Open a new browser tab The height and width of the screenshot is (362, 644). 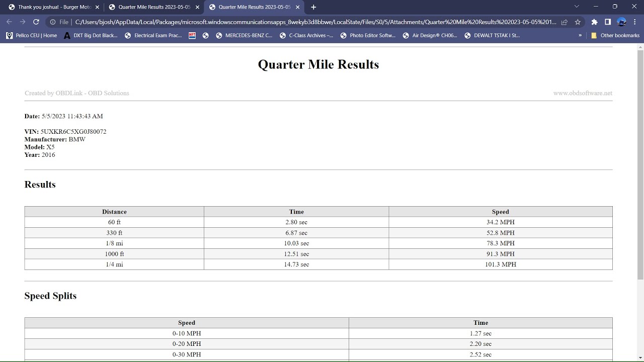point(313,7)
